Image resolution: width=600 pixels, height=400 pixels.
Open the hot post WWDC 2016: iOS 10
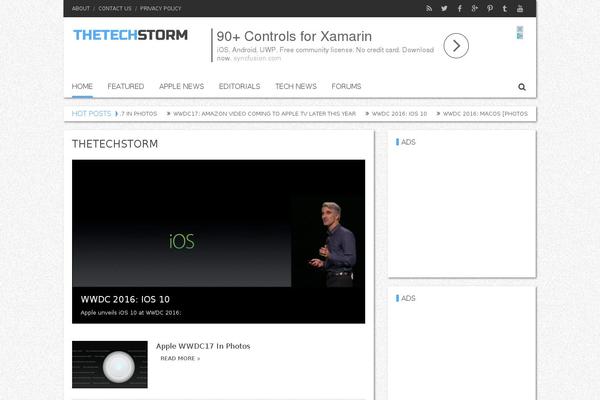point(399,114)
